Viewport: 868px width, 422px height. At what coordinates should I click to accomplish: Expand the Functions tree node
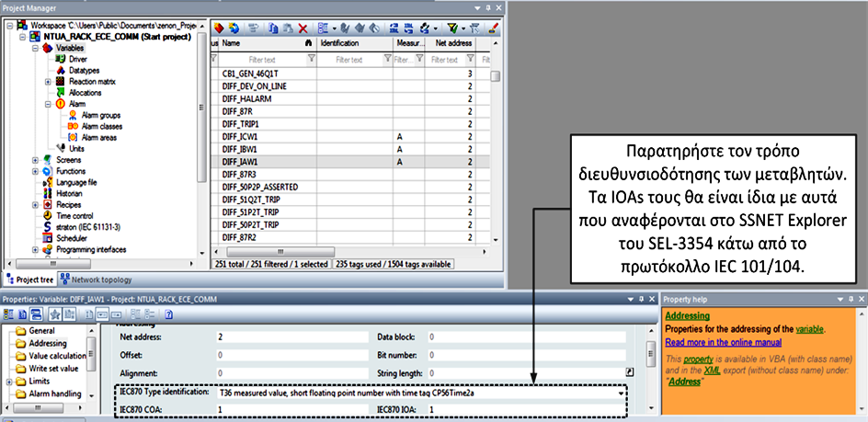coord(36,171)
